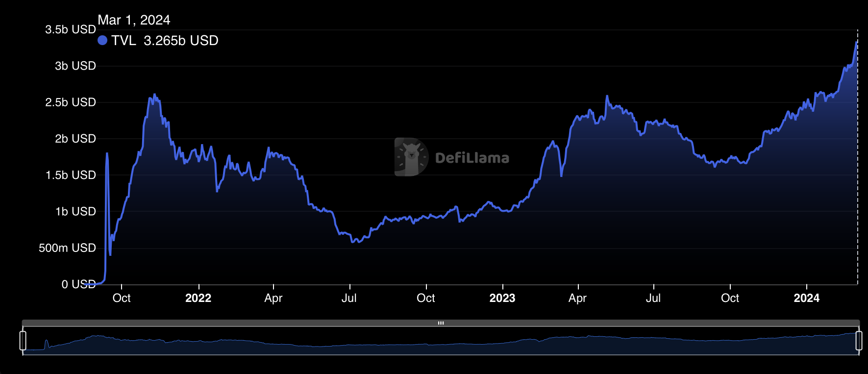Click the "Mar 1, 2024" date label
868x374 pixels.
click(x=134, y=20)
